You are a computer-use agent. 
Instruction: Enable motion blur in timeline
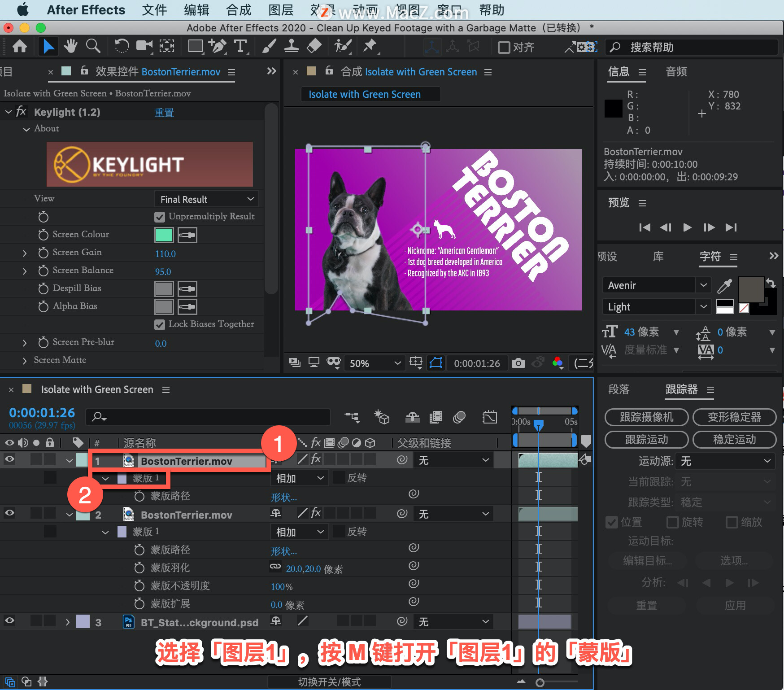point(459,417)
